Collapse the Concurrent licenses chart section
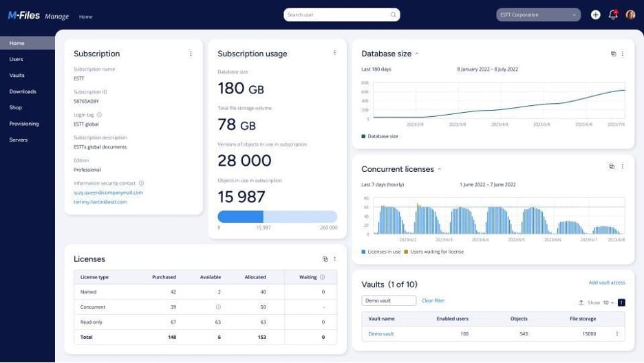Screen dimensions: 644x363 [440, 169]
